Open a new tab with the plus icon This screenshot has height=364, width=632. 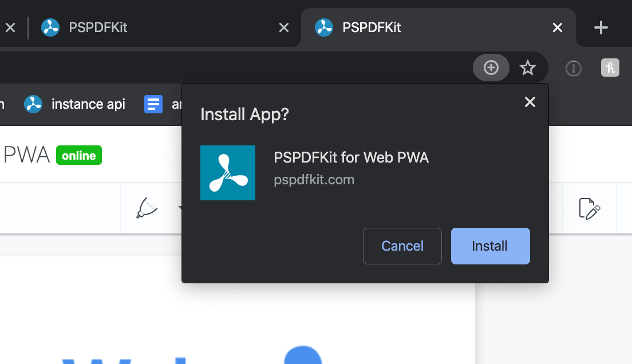pyautogui.click(x=601, y=27)
